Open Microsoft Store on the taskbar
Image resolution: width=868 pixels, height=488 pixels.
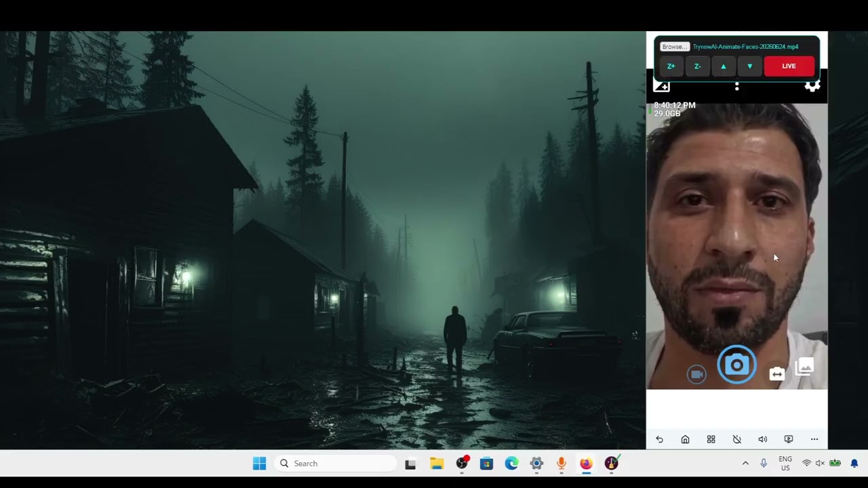click(486, 464)
